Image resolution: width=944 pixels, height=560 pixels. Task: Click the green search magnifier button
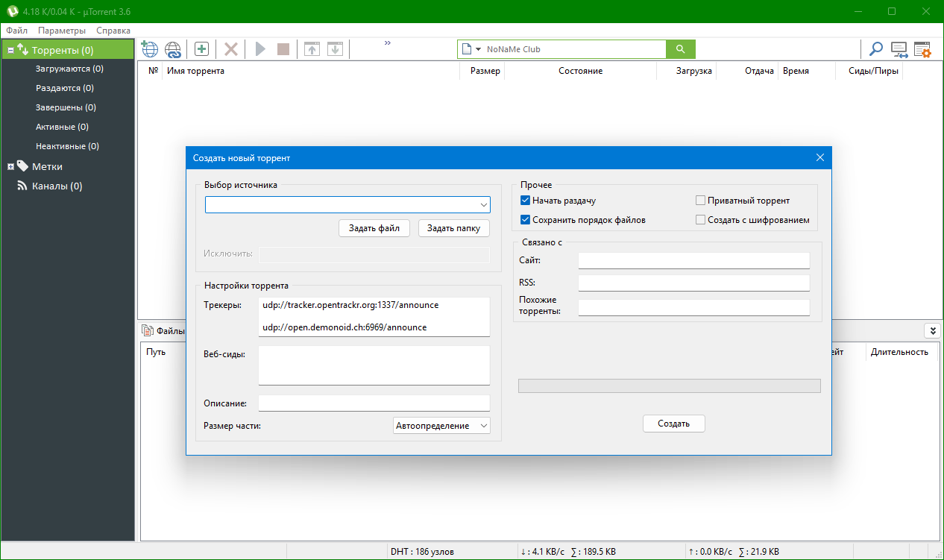click(x=680, y=49)
